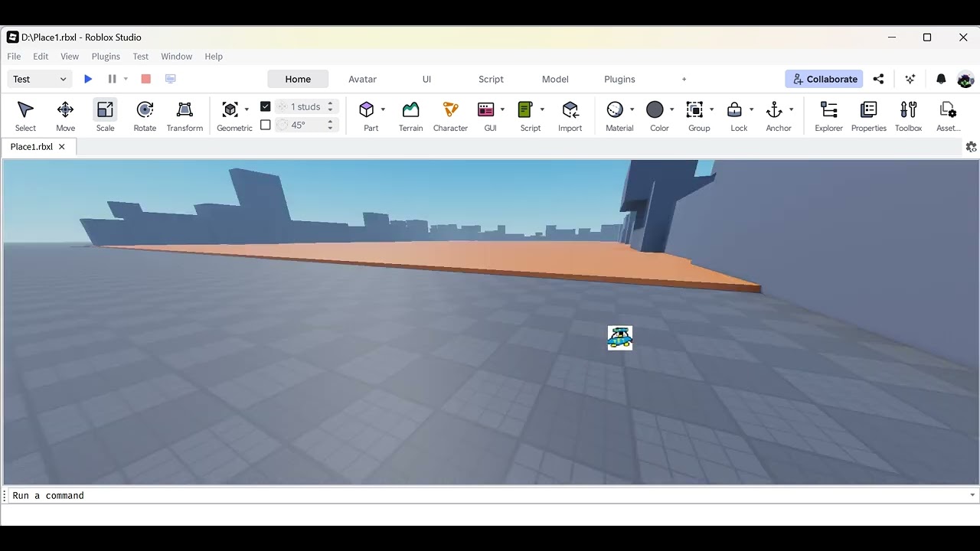Screen dimensions: 980x551
Task: Click the Anchor tool icon
Action: tap(774, 109)
